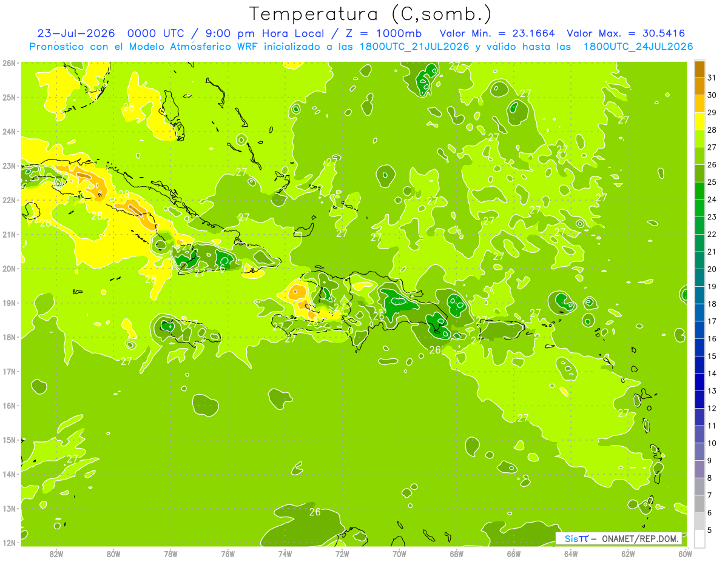Screen dimensions: 728x562
Task: Click the color scale value 29
Action: tap(712, 112)
